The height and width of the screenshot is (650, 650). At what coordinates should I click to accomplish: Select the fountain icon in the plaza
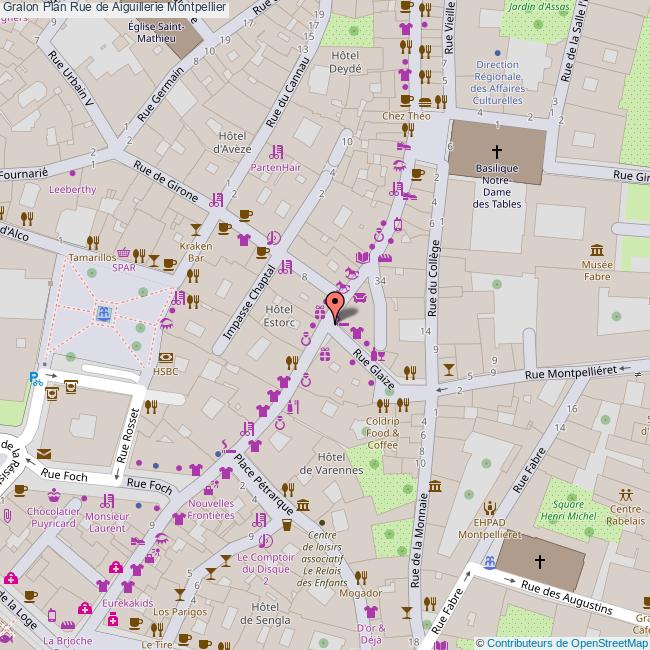click(x=102, y=313)
